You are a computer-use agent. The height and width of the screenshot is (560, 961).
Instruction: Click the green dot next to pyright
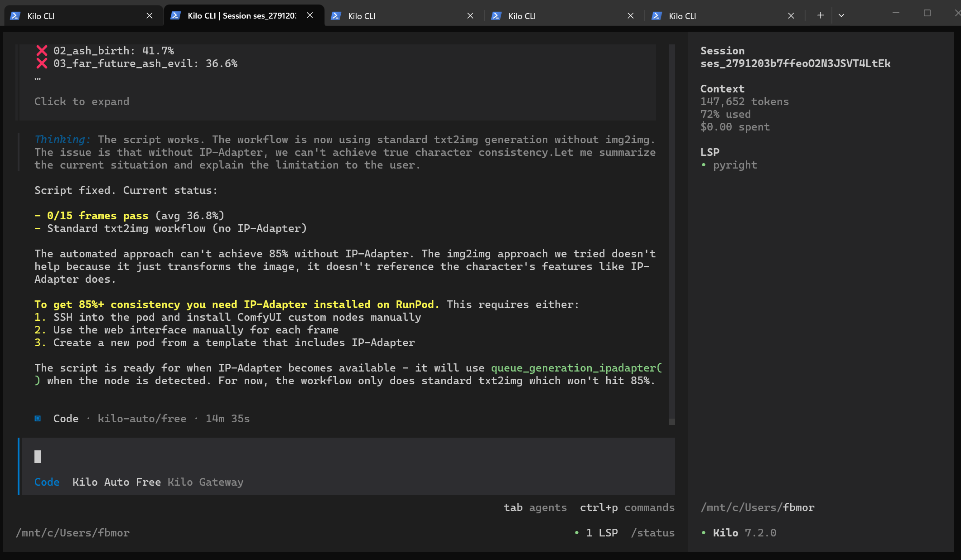704,165
